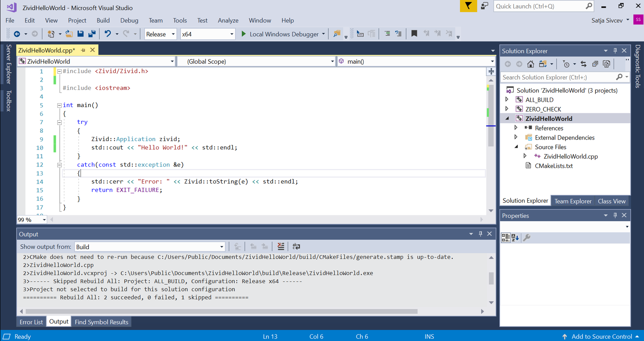Click the Save All toolbar icon
The height and width of the screenshot is (341, 644).
[92, 34]
